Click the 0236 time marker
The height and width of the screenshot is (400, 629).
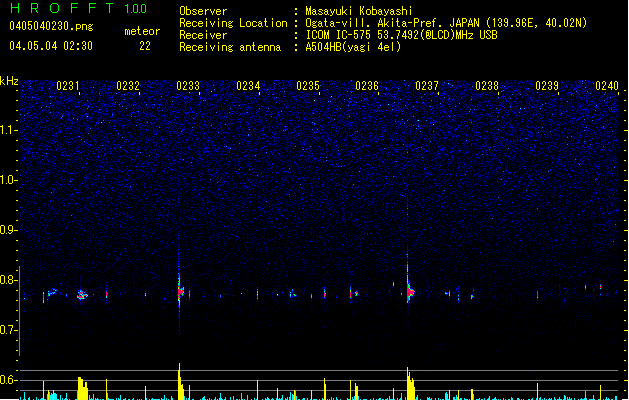point(367,86)
